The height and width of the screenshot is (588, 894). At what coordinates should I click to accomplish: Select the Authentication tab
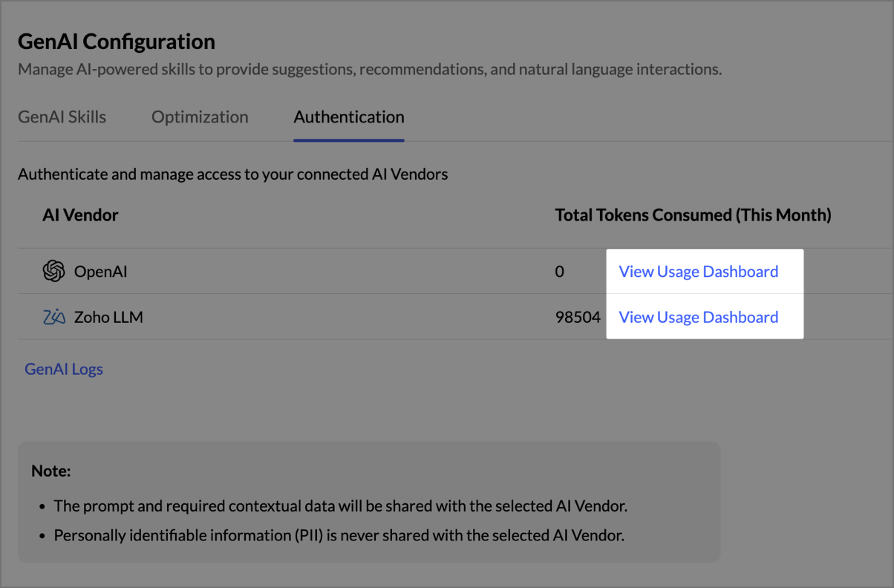[x=349, y=117]
